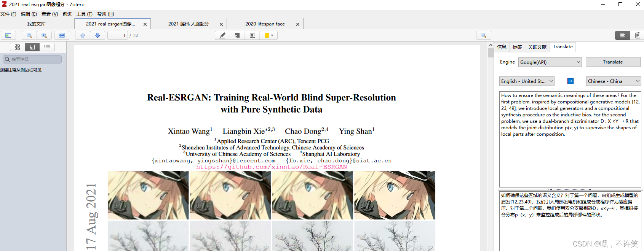Open the 标签 tags tab

pos(517,47)
